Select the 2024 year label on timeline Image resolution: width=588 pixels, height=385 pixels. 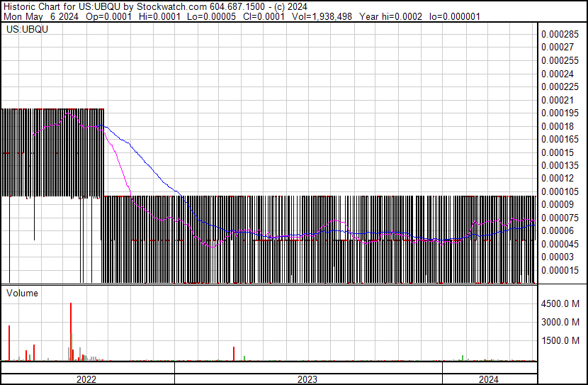click(488, 379)
